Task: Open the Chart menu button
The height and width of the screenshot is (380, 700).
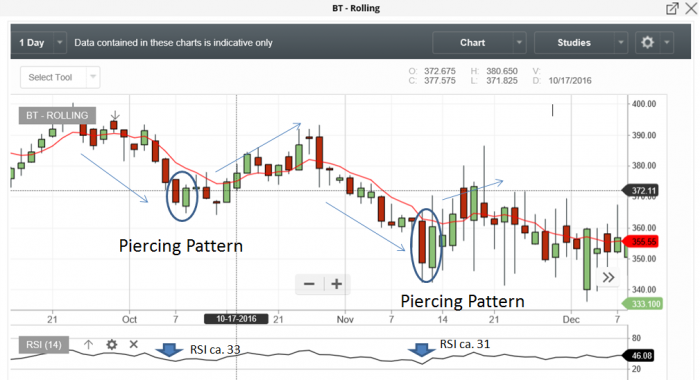Action: coord(473,43)
